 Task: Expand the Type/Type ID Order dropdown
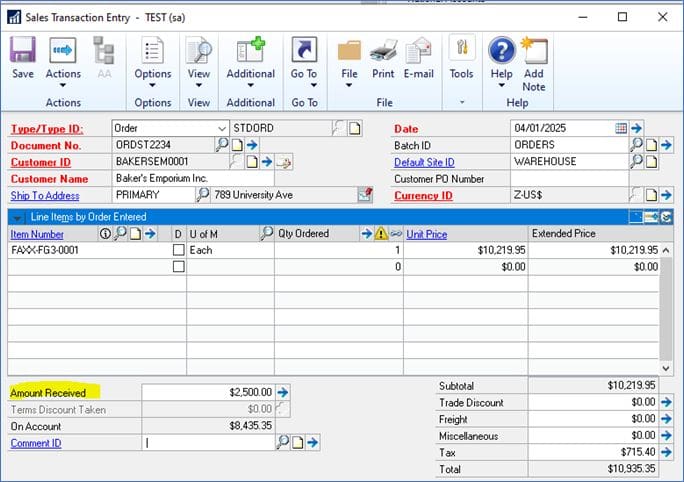point(221,128)
